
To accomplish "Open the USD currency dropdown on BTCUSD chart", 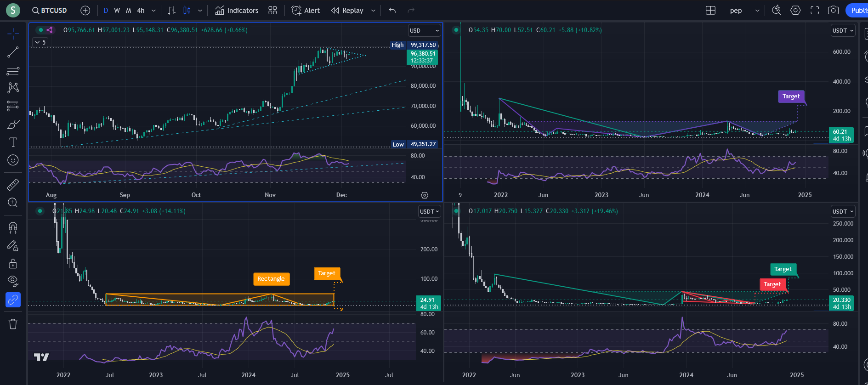I will point(424,30).
